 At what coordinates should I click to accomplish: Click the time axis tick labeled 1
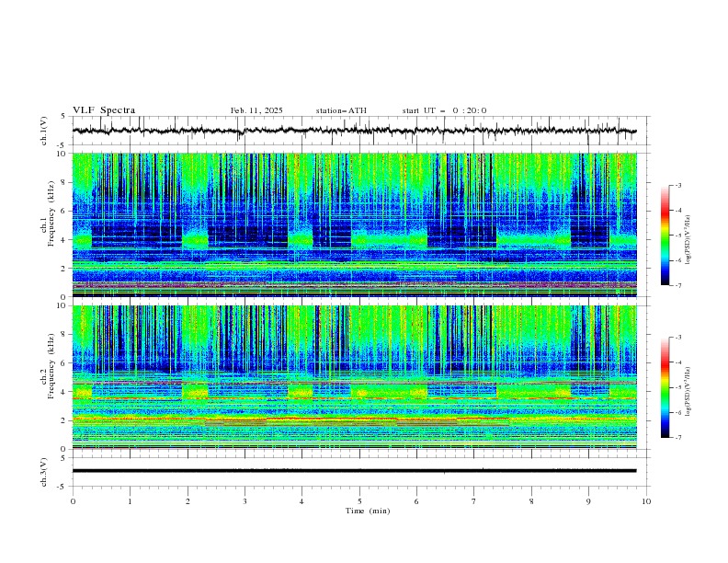(x=130, y=501)
